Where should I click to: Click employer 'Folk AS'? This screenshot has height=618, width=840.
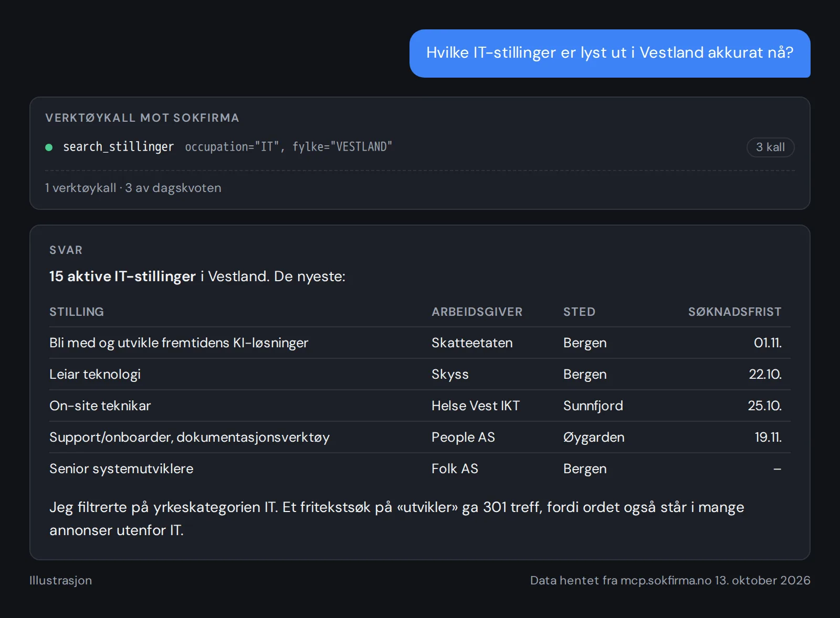pyautogui.click(x=455, y=468)
